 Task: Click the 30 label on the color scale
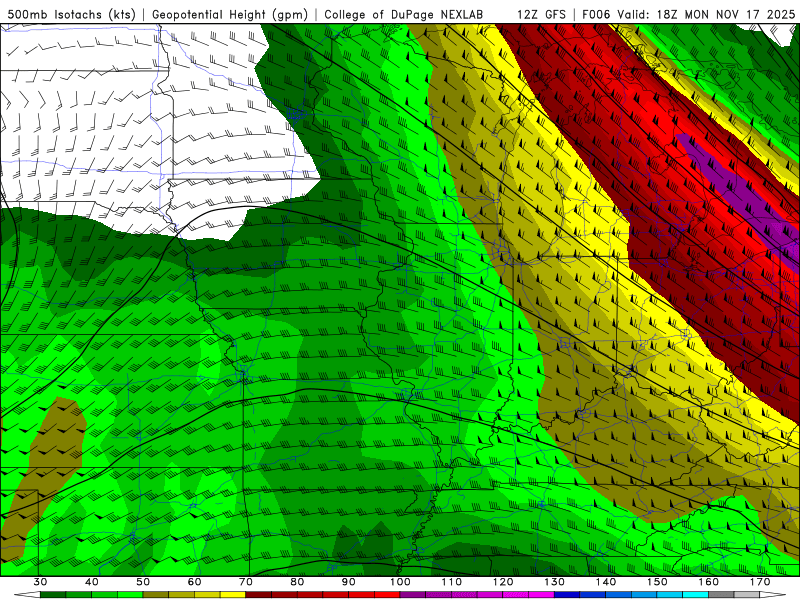tap(40, 582)
